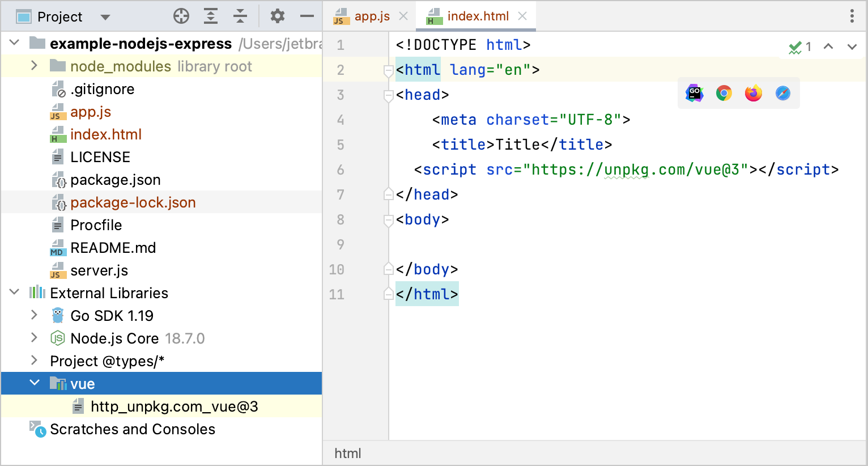Collapse the vue external library
868x466 pixels.
[x=35, y=383]
